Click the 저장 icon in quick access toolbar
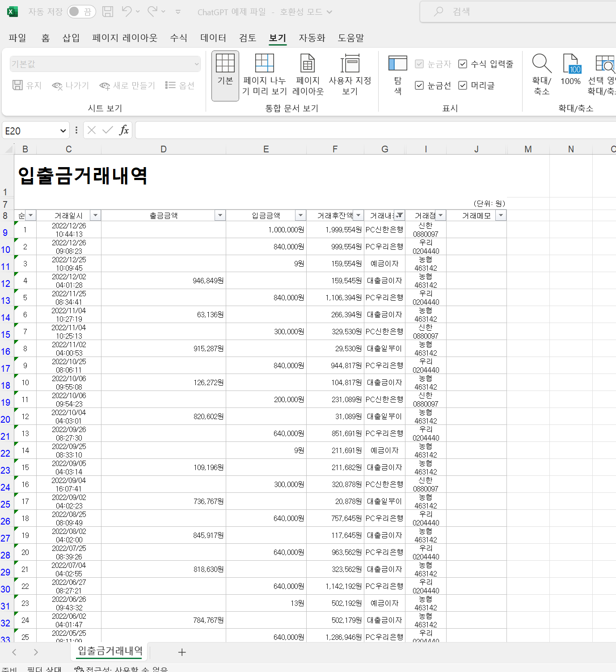Image resolution: width=616 pixels, height=672 pixels. pos(107,12)
